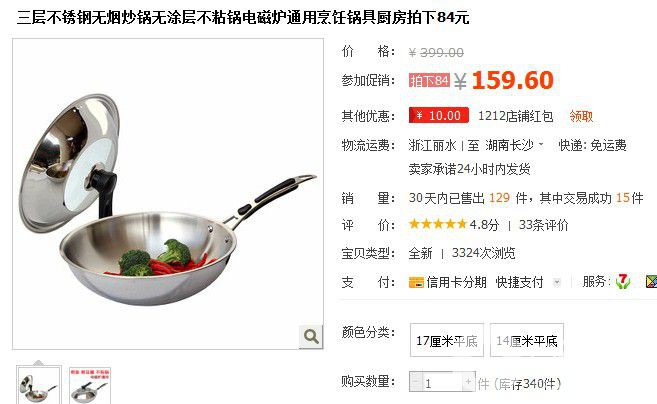Screen dimensions: 657x404
Task: Decrease quantity with the minus stepper
Action: tap(416, 382)
